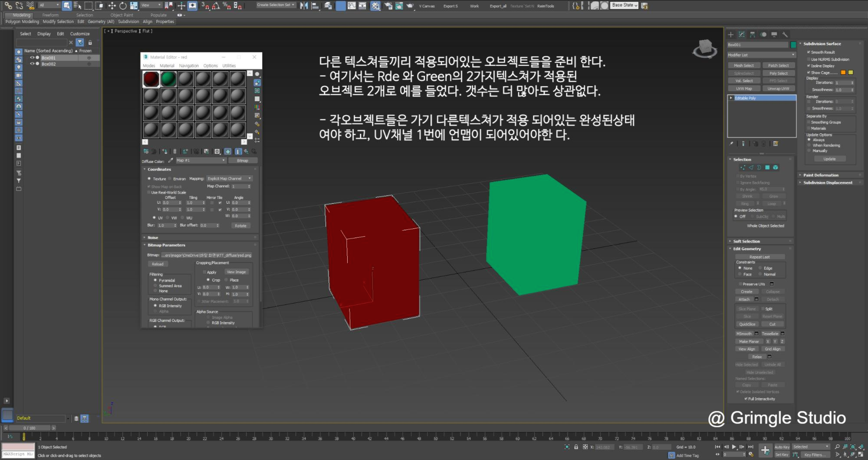Enable Use NURMS Subdivision checkbox
The height and width of the screenshot is (460, 868).
tap(809, 59)
